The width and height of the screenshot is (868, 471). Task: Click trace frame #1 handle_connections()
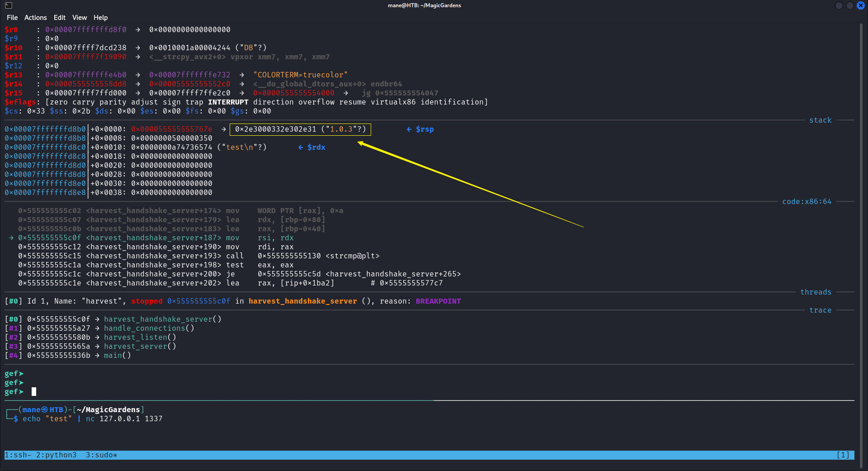tap(99, 328)
